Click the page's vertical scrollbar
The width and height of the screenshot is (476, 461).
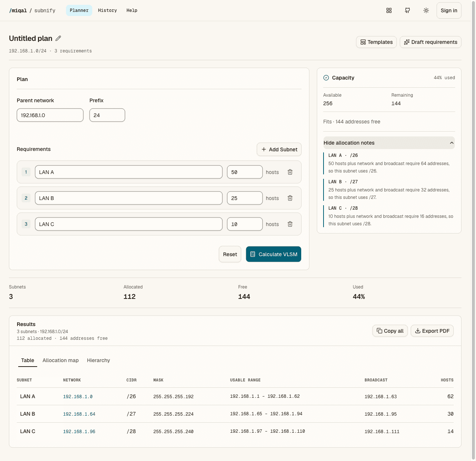click(473, 230)
